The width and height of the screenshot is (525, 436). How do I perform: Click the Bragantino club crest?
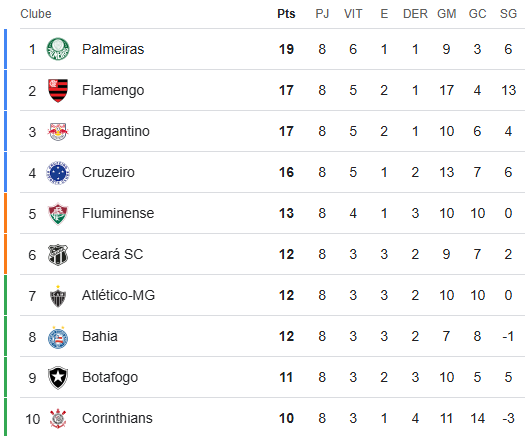(58, 132)
